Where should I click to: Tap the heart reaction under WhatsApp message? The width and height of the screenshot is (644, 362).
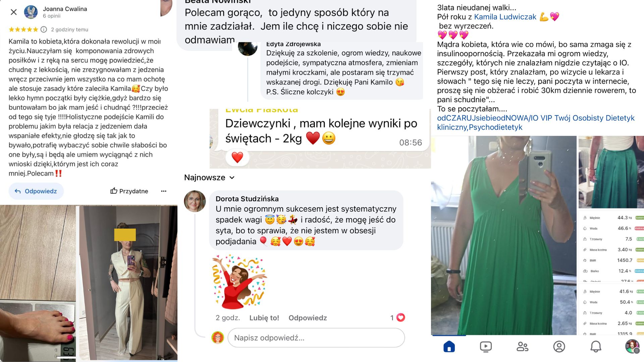click(x=237, y=157)
